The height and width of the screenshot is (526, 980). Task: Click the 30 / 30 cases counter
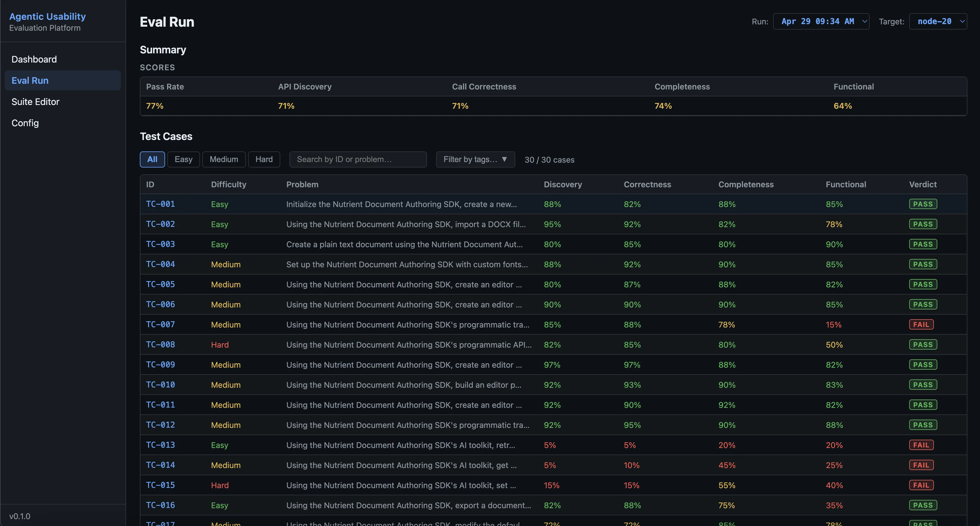click(549, 159)
